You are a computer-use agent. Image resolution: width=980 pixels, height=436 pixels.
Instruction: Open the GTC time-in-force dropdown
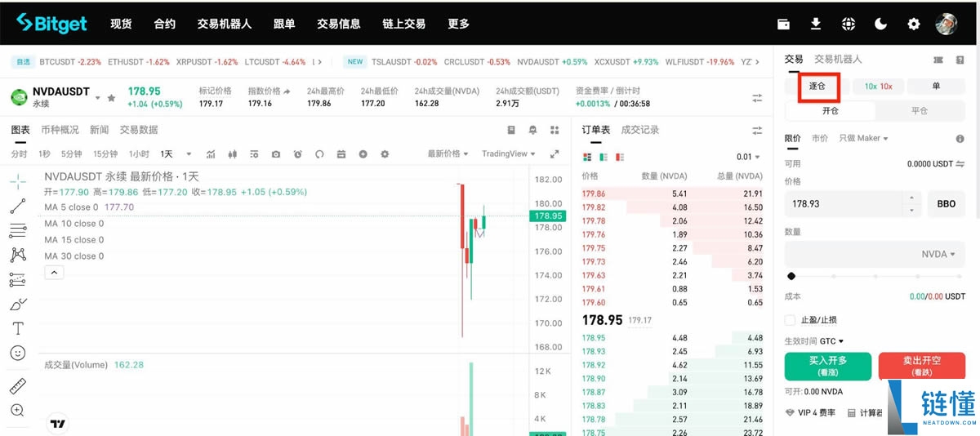(831, 341)
